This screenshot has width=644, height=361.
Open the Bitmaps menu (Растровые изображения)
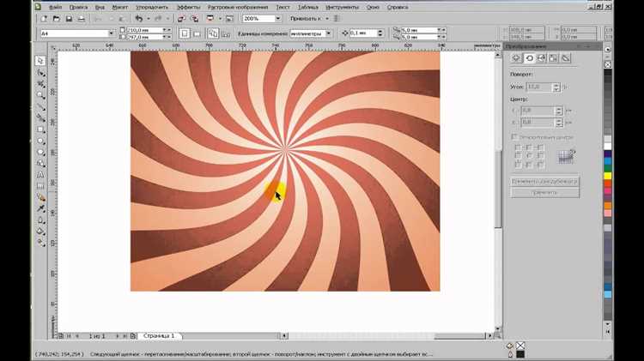pos(238,7)
